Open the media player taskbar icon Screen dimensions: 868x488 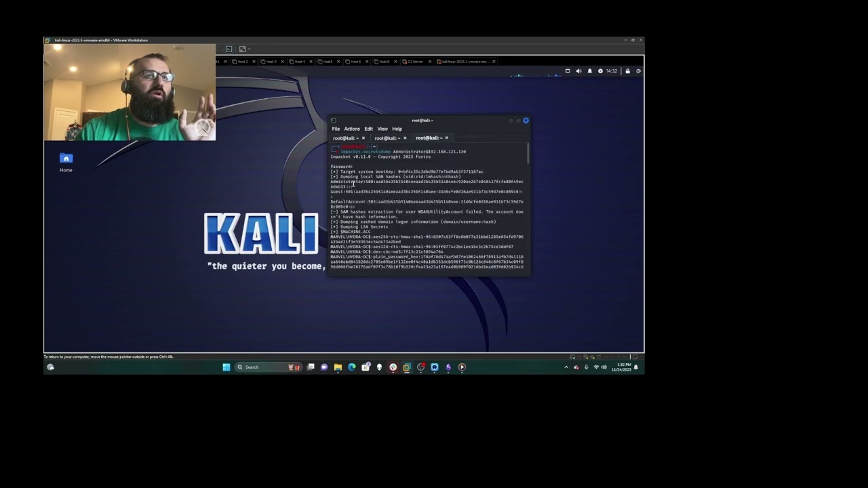(462, 367)
